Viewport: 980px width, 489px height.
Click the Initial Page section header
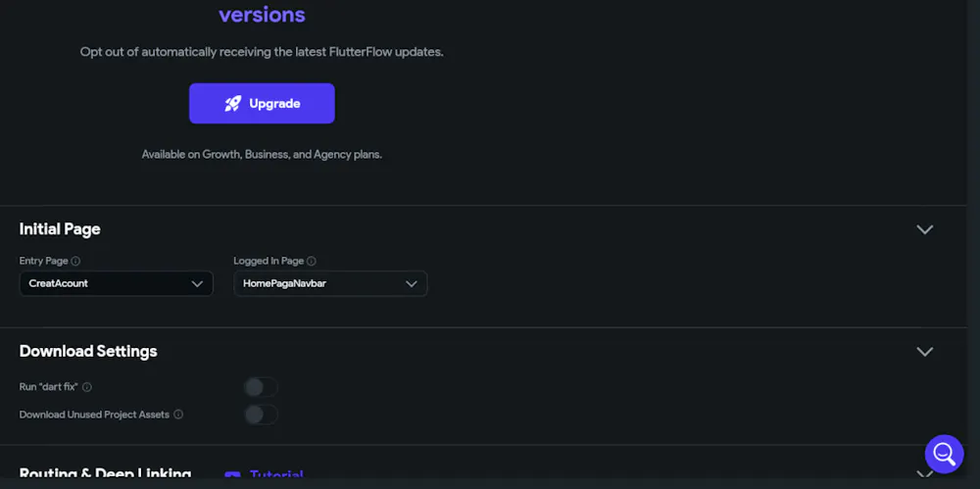pyautogui.click(x=60, y=229)
